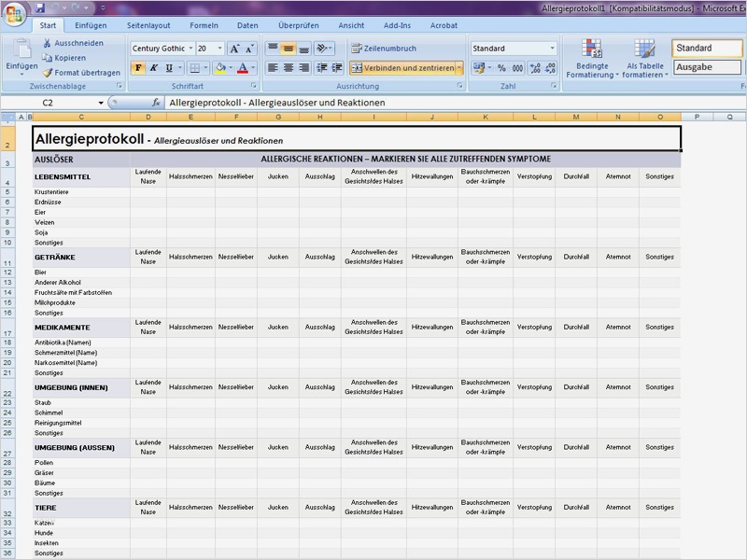Image resolution: width=747 pixels, height=560 pixels.
Task: Open Bedingte Formatierung menu
Action: coord(592,59)
